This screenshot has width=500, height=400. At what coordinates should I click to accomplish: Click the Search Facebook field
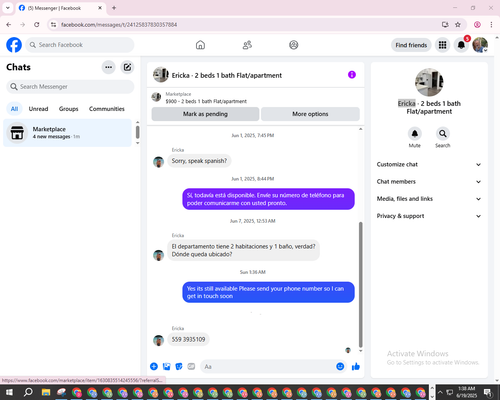click(x=80, y=45)
